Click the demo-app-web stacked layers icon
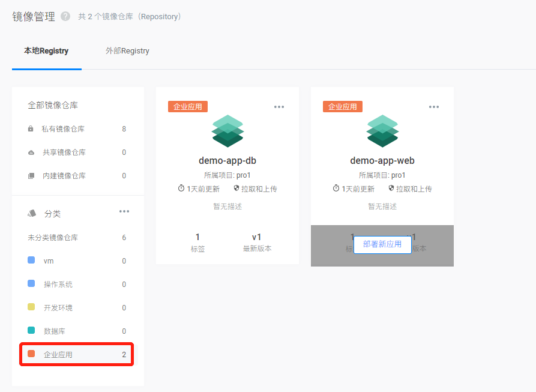This screenshot has width=536, height=392. (382, 131)
